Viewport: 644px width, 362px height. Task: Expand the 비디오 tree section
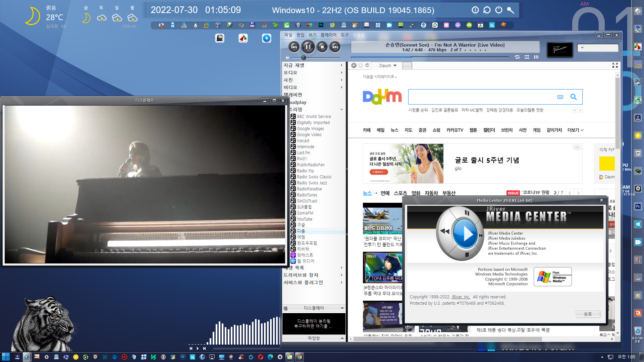click(342, 87)
